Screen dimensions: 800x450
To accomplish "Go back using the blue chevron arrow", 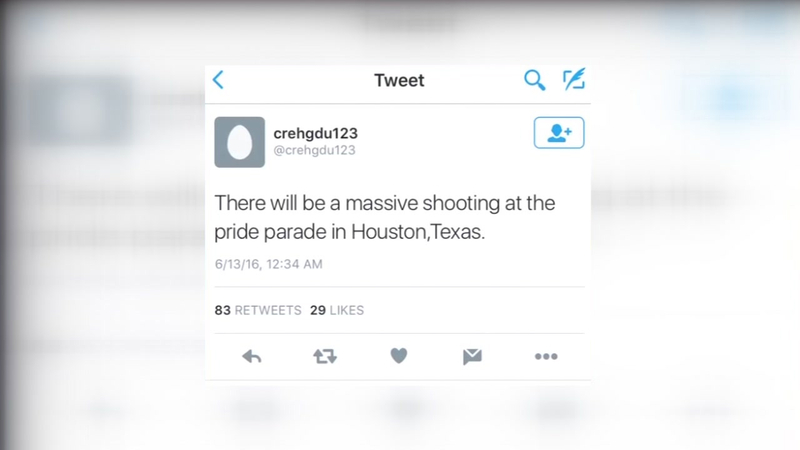I will [x=218, y=80].
